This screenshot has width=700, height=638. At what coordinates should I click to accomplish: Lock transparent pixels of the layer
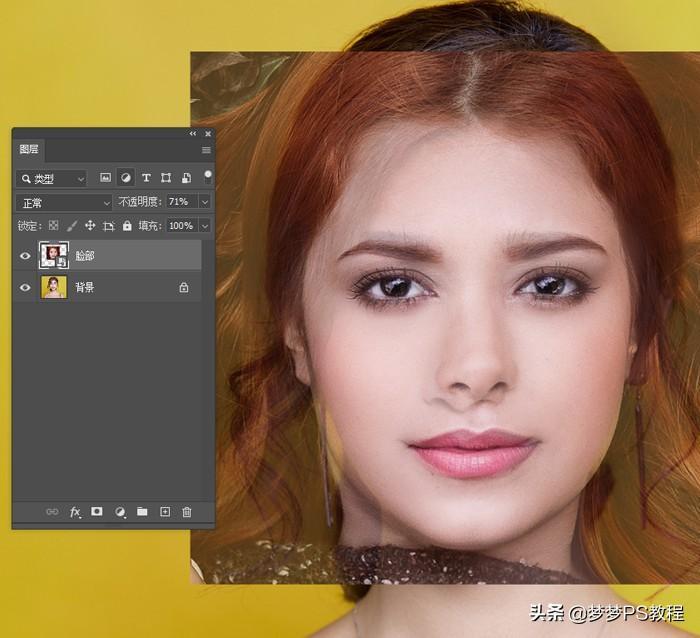(x=54, y=226)
